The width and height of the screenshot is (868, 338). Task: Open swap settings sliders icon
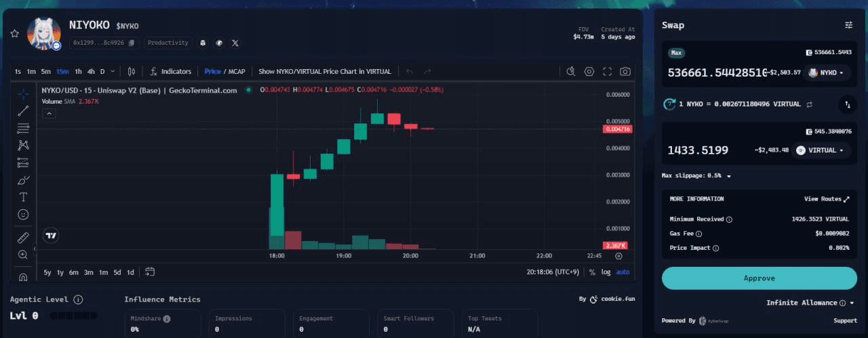[849, 25]
